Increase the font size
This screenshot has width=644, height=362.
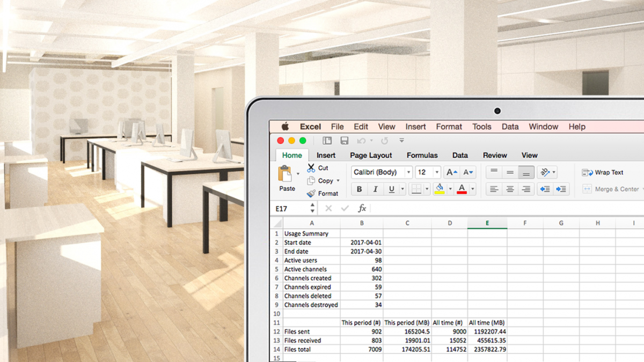point(452,172)
